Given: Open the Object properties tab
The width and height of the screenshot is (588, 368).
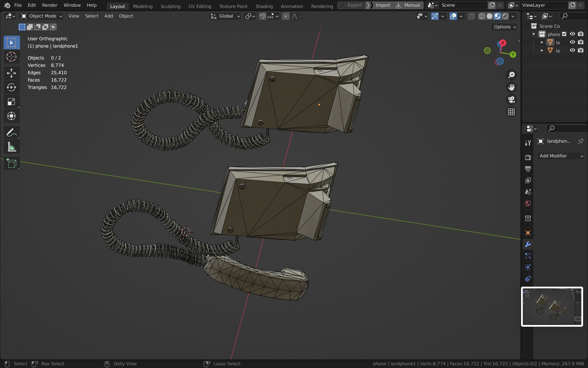Looking at the screenshot, I should [528, 233].
